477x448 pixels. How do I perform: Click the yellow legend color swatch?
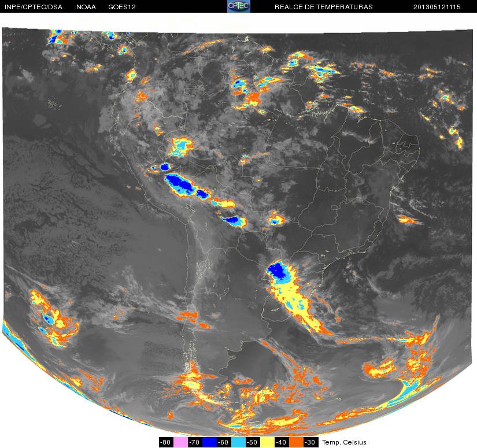click(x=267, y=442)
